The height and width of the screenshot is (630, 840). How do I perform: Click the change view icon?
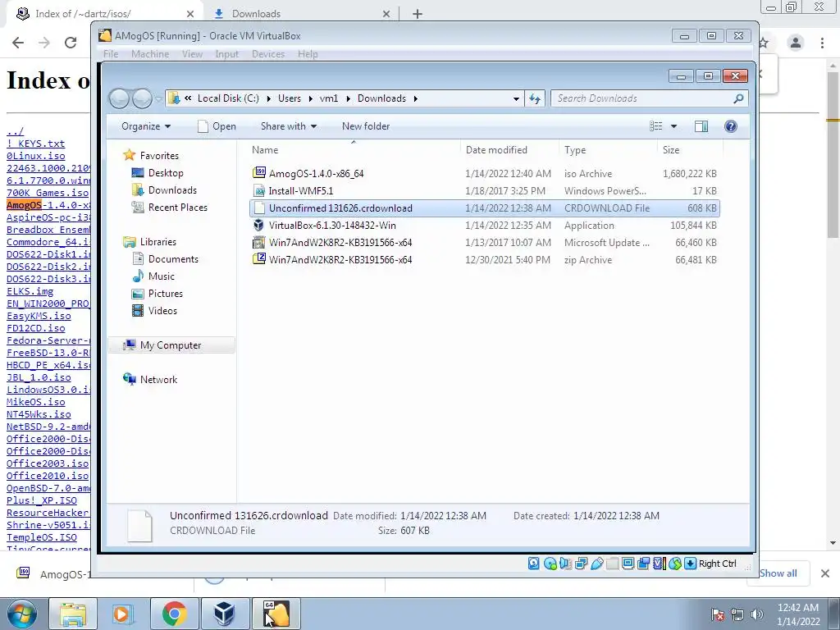[x=656, y=126]
